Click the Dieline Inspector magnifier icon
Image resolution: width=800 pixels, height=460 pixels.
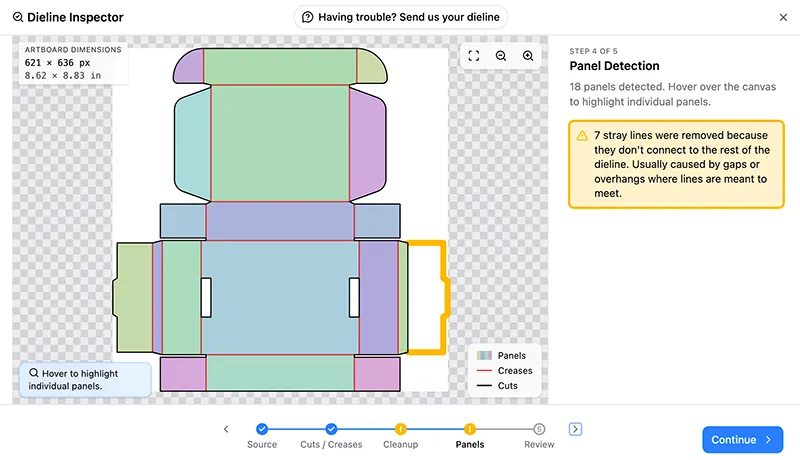pos(18,17)
